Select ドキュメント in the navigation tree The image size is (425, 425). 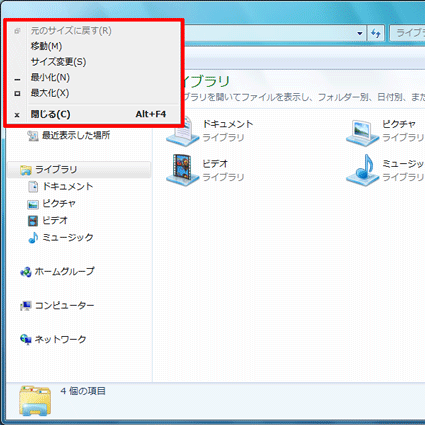[68, 186]
